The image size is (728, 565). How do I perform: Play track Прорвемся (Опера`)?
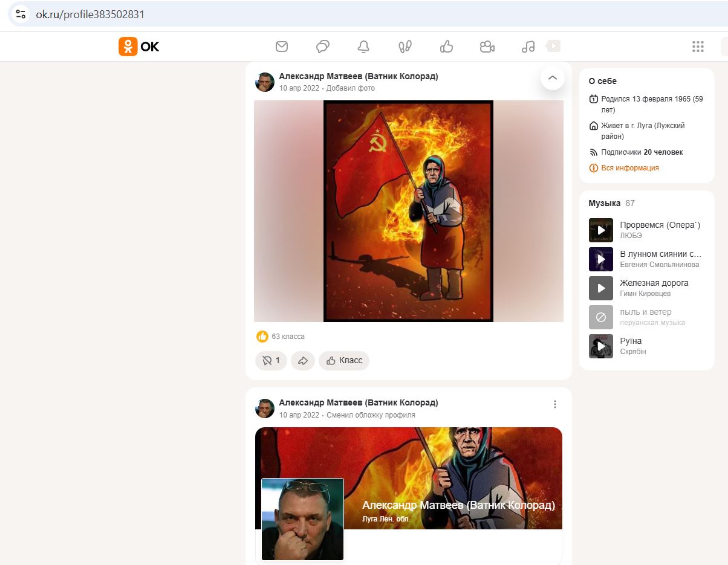[x=601, y=230]
